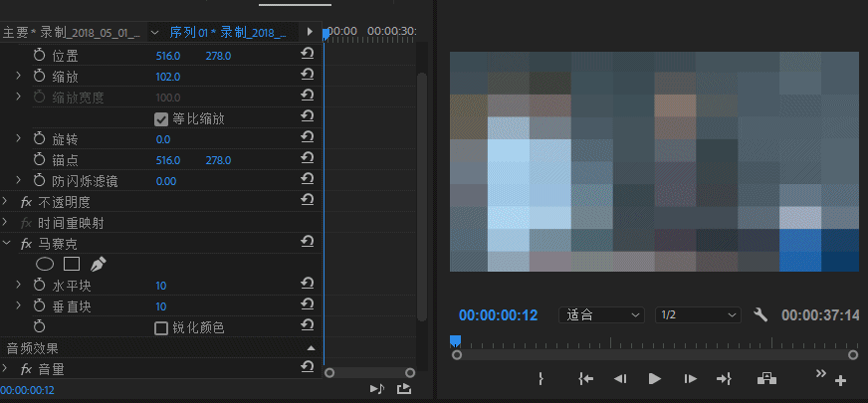Select the 主要 master clip tab
Image resolution: width=868 pixels, height=403 pixels.
pyautogui.click(x=72, y=32)
